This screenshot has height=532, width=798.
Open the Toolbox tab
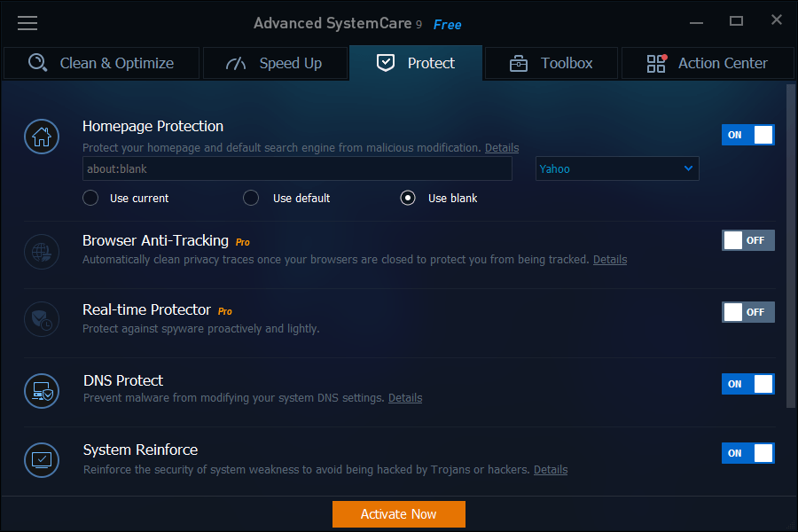[552, 63]
